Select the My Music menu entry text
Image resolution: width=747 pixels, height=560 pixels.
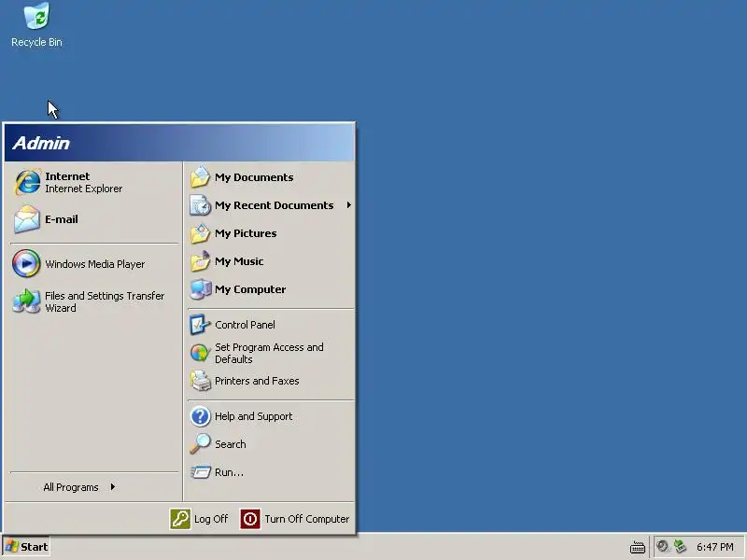tap(239, 261)
